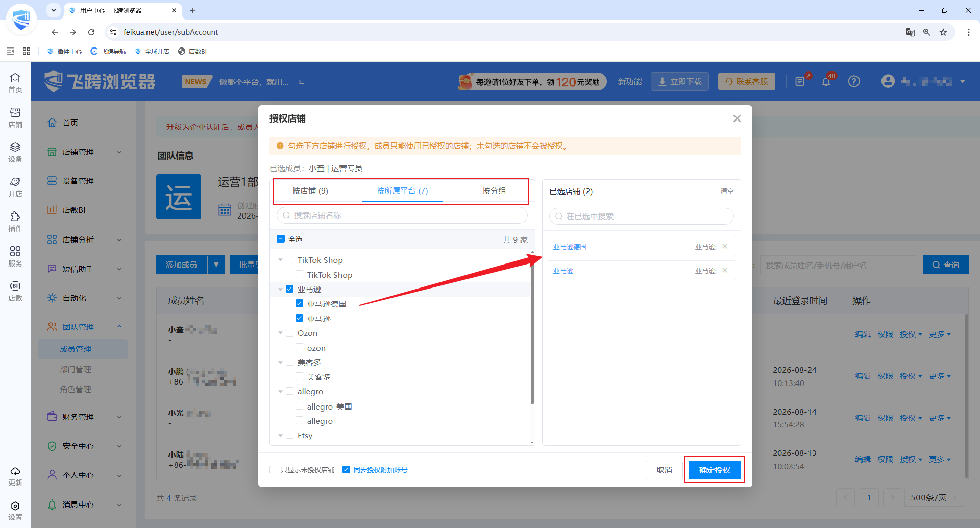
Task: Open the notification bell with badge 48
Action: click(x=826, y=81)
